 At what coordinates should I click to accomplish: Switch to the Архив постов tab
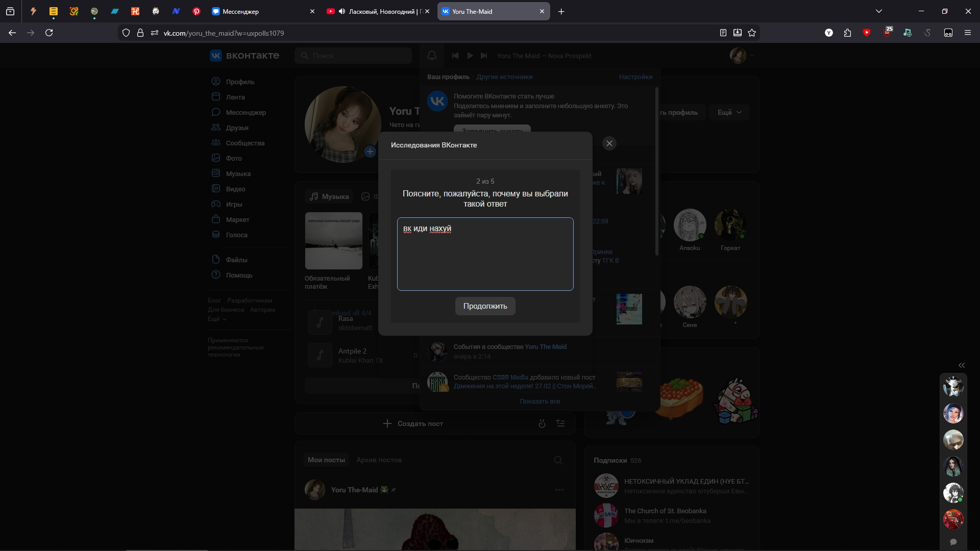point(379,460)
